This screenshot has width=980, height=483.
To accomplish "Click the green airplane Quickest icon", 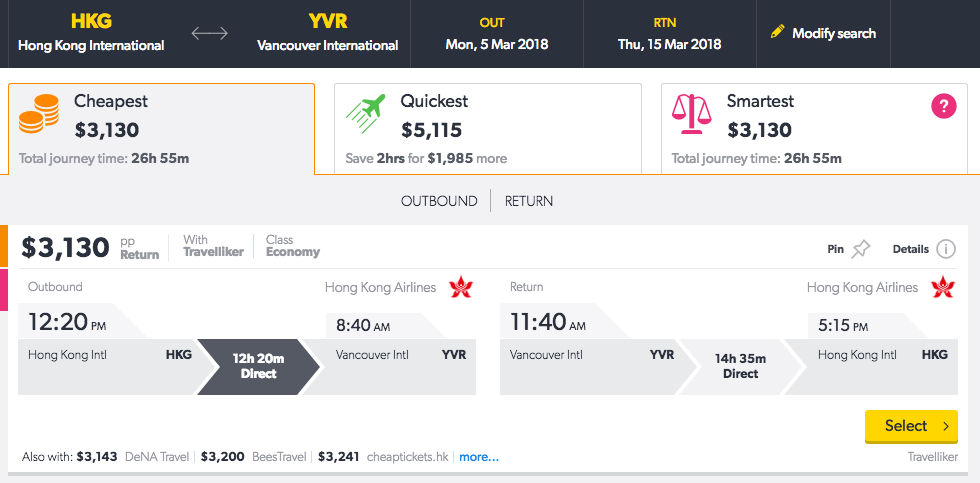I will click(x=366, y=114).
